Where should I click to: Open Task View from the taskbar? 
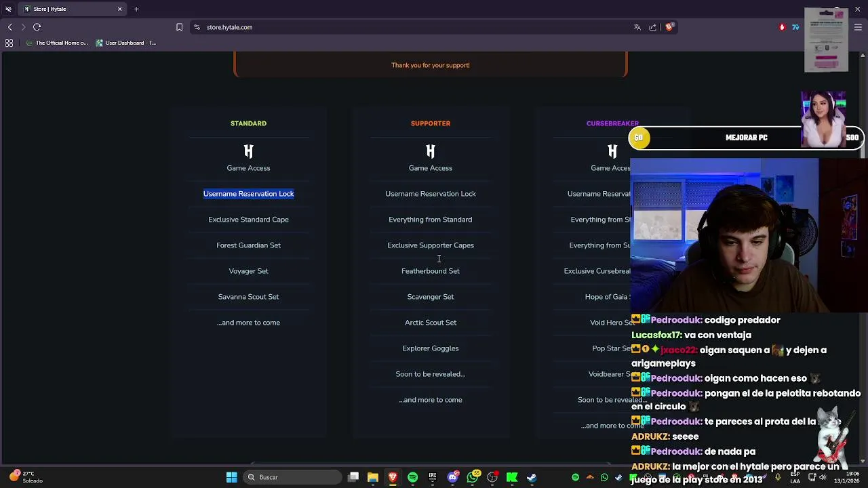coord(353,477)
